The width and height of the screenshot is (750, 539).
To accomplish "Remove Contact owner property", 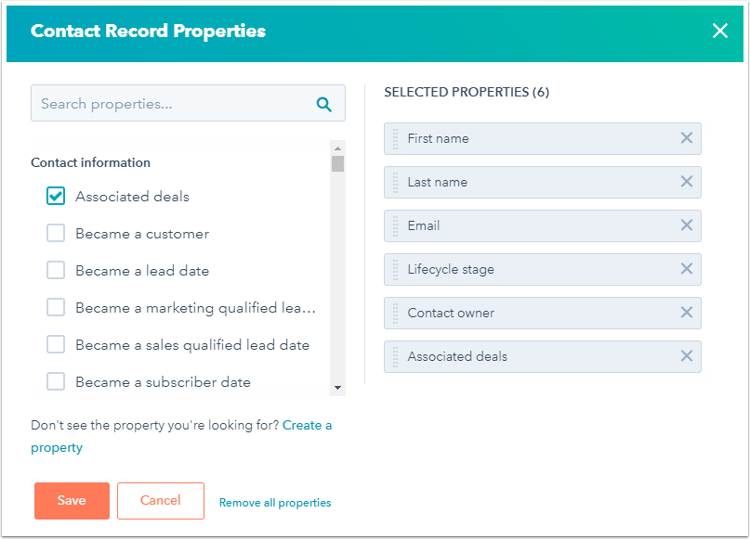I will click(686, 312).
